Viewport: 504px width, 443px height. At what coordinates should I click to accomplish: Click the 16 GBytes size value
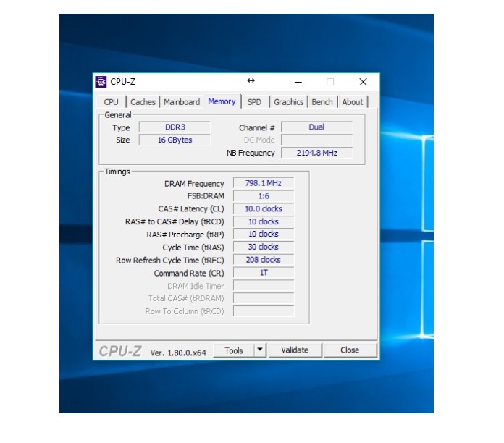[x=175, y=140]
